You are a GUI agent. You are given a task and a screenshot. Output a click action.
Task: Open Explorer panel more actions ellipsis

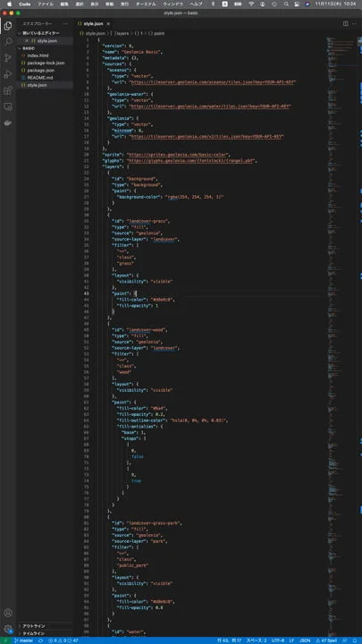[x=65, y=24]
